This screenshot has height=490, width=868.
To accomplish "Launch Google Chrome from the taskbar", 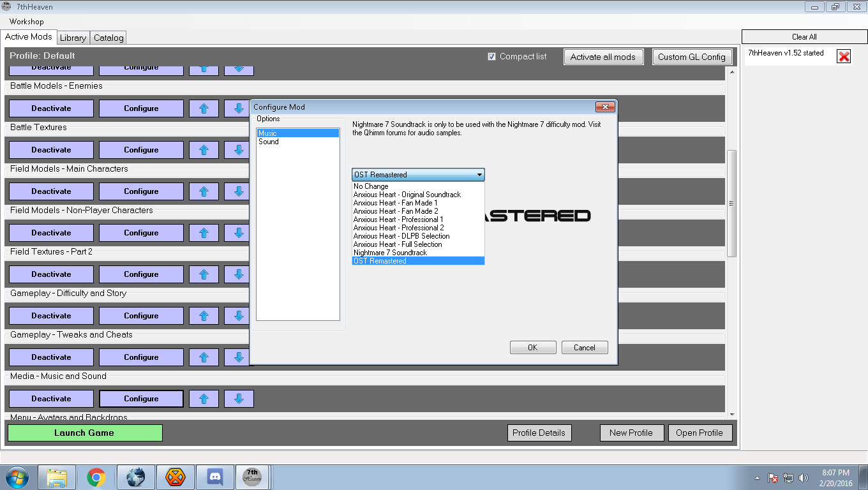I will 96,477.
